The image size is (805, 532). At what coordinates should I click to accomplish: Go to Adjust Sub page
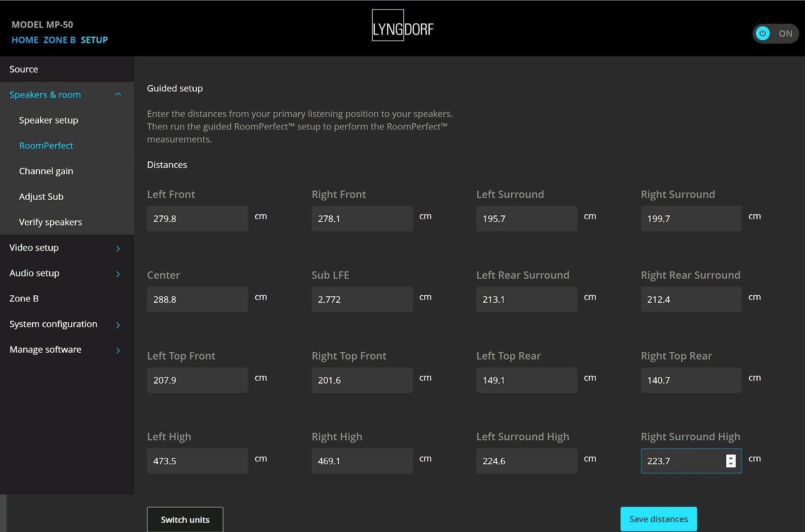click(41, 197)
